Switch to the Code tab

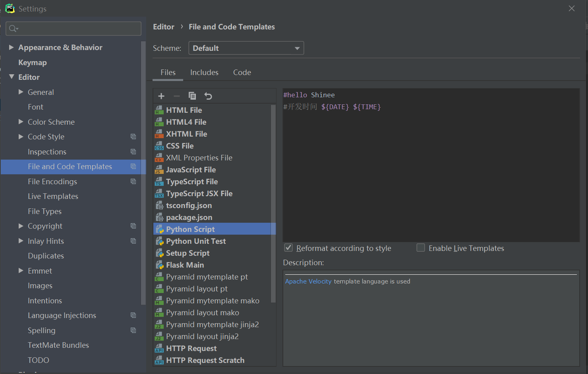242,72
